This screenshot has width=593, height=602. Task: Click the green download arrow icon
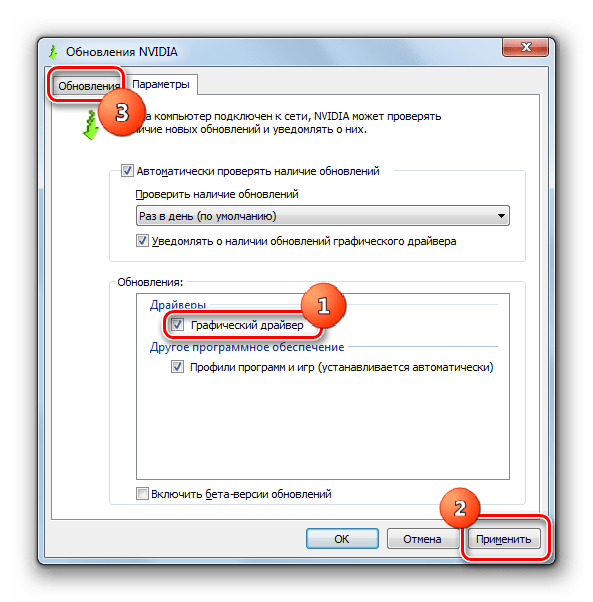(x=91, y=125)
